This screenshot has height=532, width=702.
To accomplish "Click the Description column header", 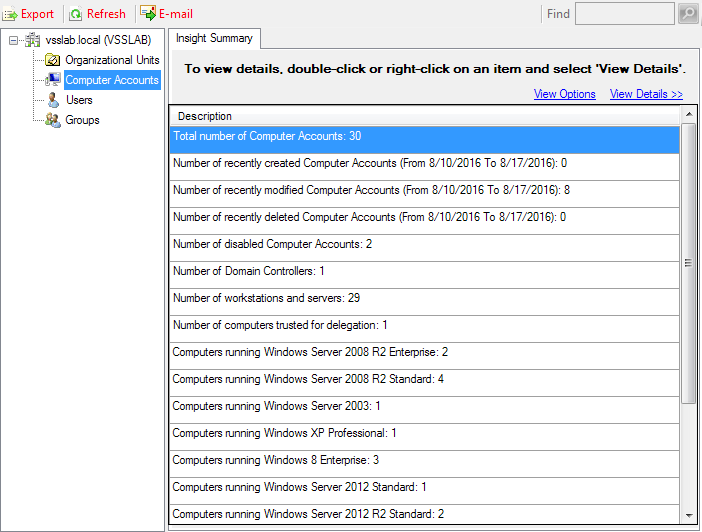I will (424, 116).
